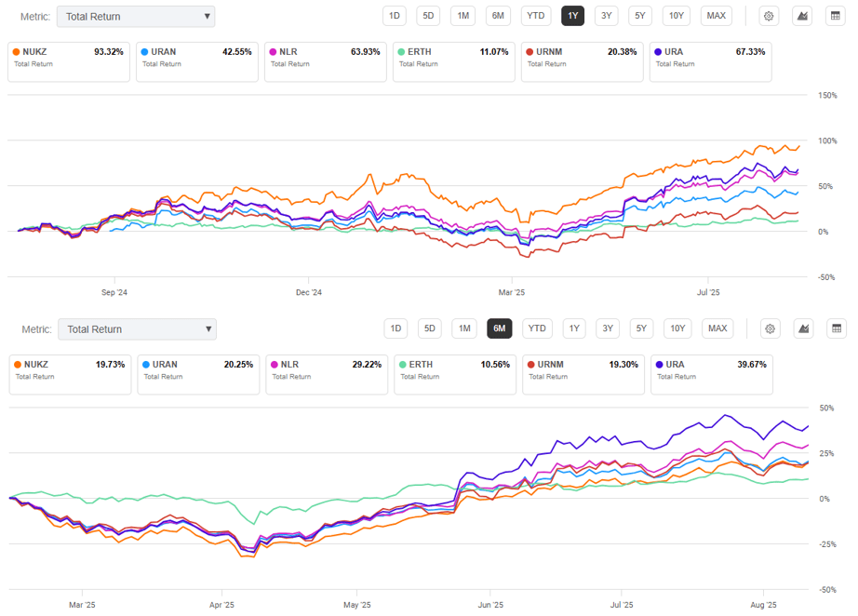Viewport: 858px width, 616px height.
Task: Click chart type icon in top chart
Action: point(801,16)
